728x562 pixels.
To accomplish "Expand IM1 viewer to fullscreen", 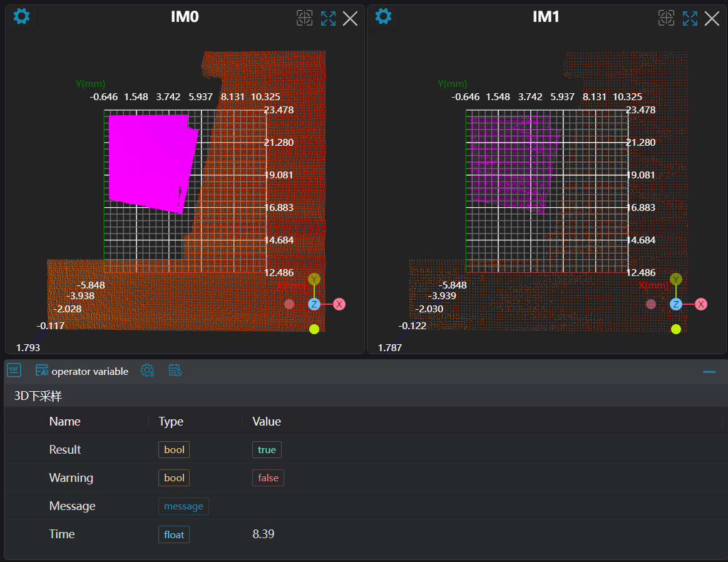I will [690, 18].
